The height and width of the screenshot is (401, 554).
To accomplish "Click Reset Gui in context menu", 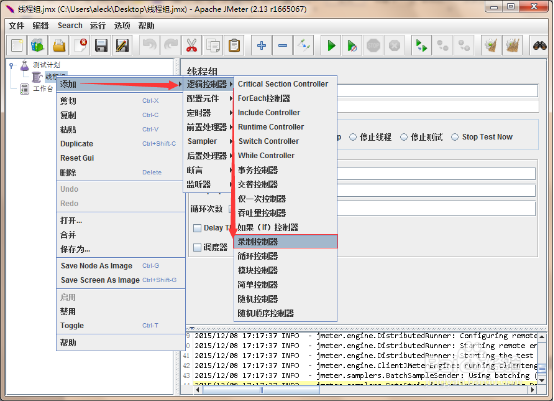I will coord(120,158).
